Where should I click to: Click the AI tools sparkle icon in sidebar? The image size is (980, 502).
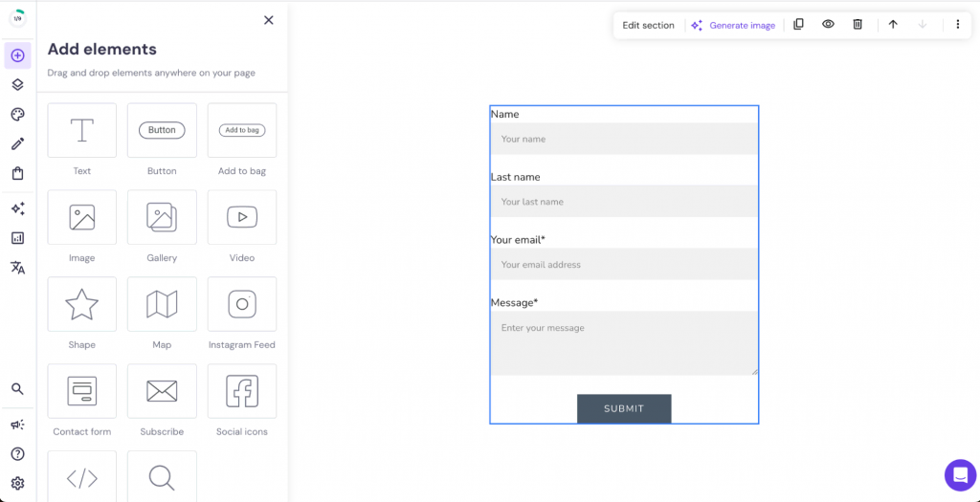(x=17, y=208)
